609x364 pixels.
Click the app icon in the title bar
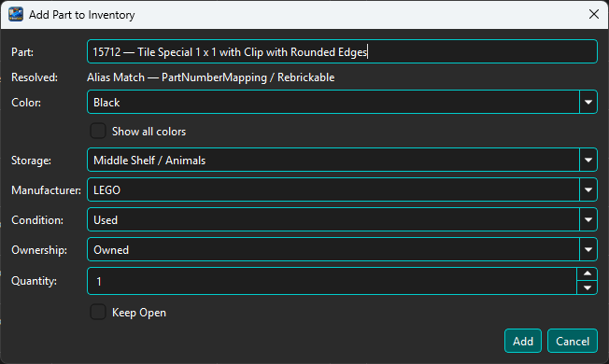tap(16, 14)
